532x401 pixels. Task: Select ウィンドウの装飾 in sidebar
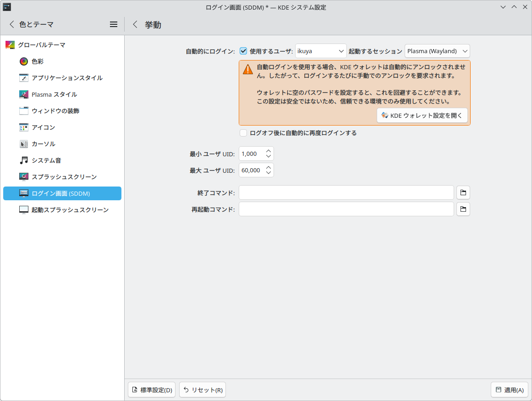[x=62, y=111]
